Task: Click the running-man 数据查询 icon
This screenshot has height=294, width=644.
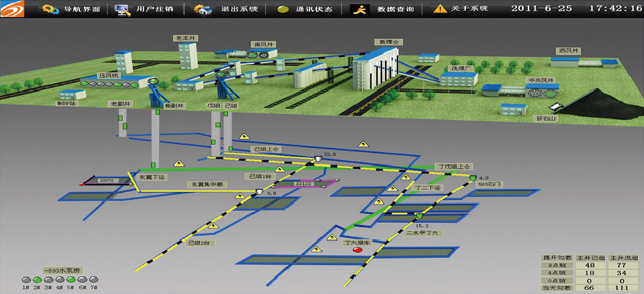Action: (361, 9)
